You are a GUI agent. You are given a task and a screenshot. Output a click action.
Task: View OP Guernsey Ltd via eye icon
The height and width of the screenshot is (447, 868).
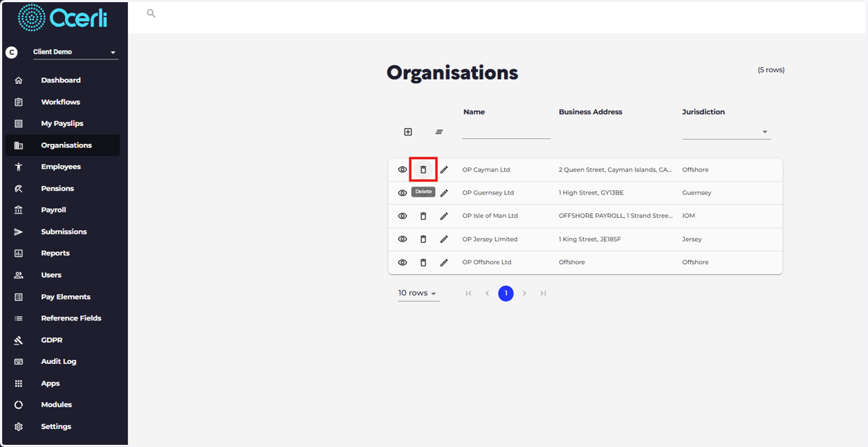[x=402, y=193]
